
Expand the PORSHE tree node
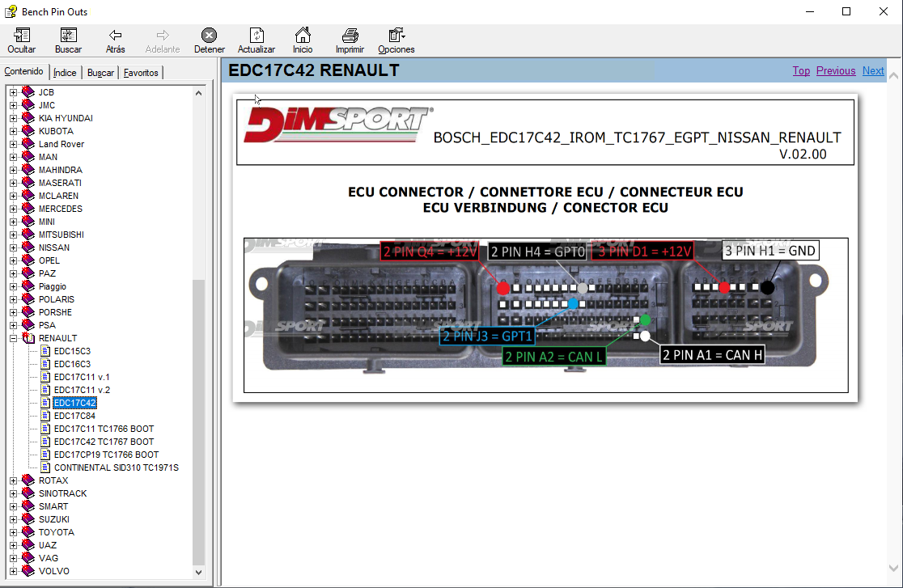pos(13,312)
